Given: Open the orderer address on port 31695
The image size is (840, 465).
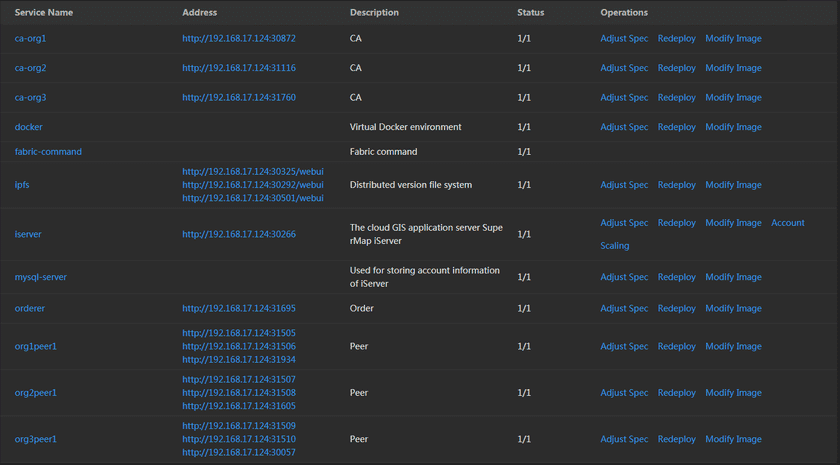Looking at the screenshot, I should tap(238, 309).
